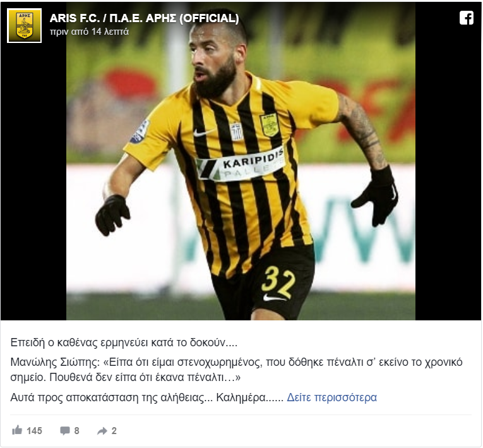The height and width of the screenshot is (448, 483).
Task: Open ARIS F.C. / Π.Α.Ε. ΑΡΗΣ (OFFICIAL) page
Action: (x=144, y=18)
